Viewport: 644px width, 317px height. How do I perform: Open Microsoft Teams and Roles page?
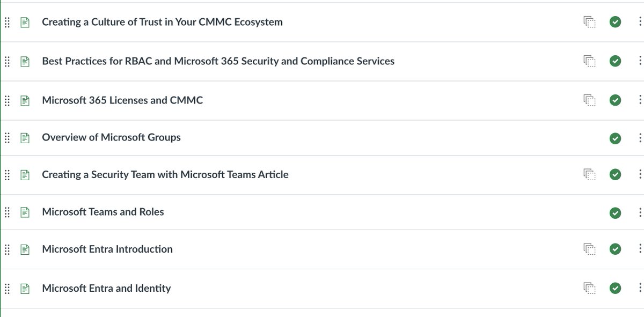[103, 212]
